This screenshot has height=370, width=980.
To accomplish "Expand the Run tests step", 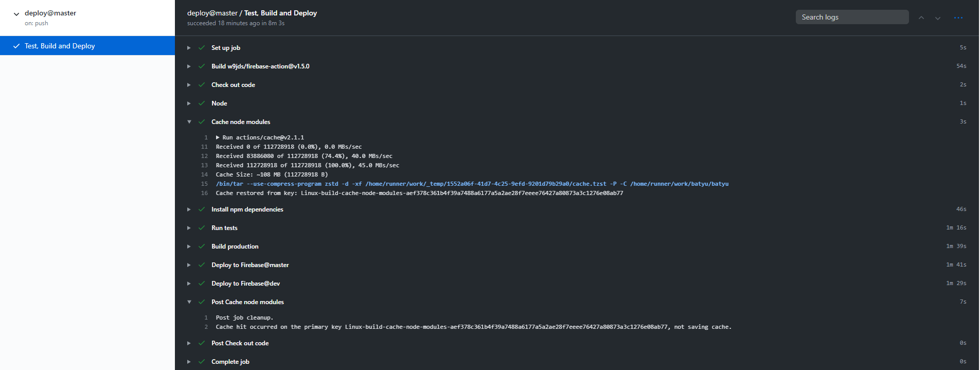I will [x=189, y=228].
